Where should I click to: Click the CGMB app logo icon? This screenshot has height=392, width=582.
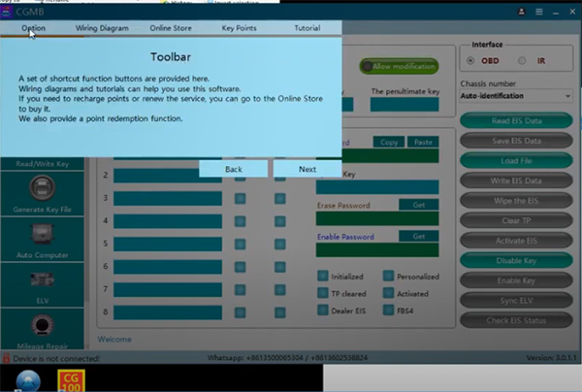pos(9,13)
